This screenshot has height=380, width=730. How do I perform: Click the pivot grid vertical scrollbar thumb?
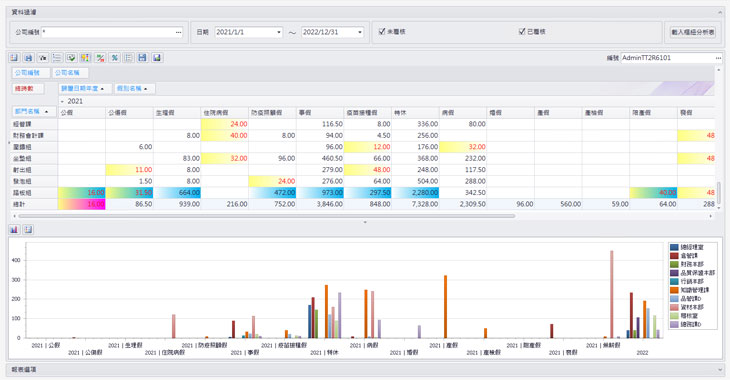click(719, 192)
